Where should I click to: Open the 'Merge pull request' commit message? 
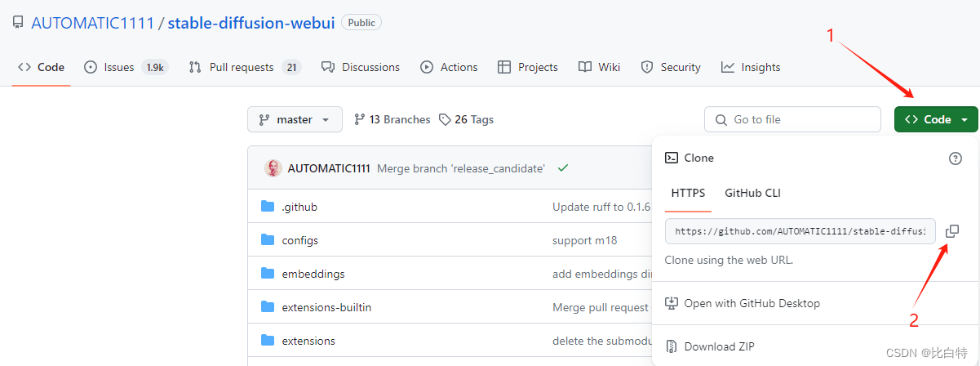pos(601,307)
